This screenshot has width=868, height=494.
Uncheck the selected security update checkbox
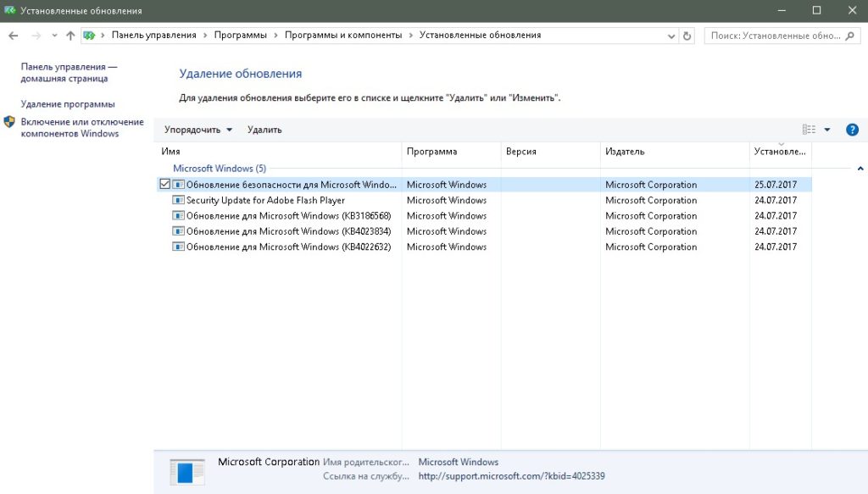[164, 185]
